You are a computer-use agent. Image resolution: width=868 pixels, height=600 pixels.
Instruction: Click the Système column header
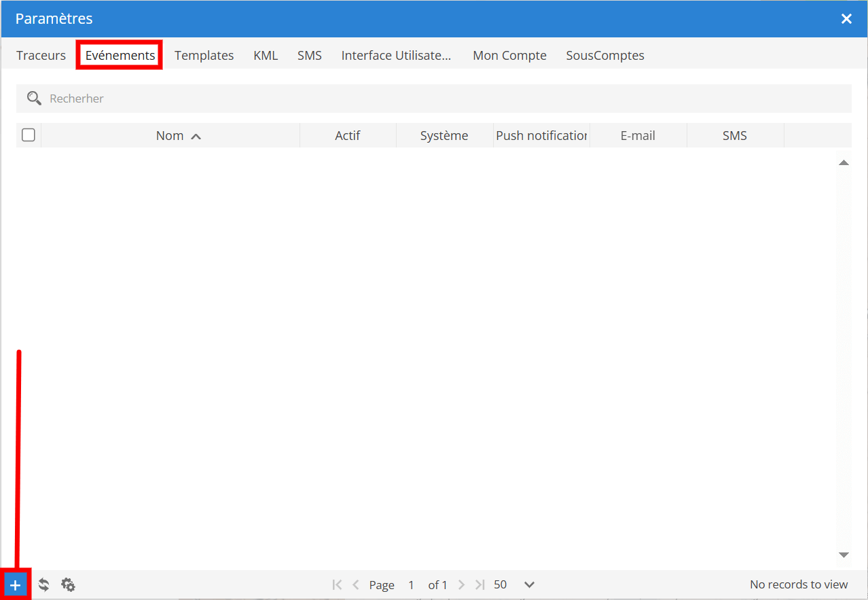(x=444, y=135)
